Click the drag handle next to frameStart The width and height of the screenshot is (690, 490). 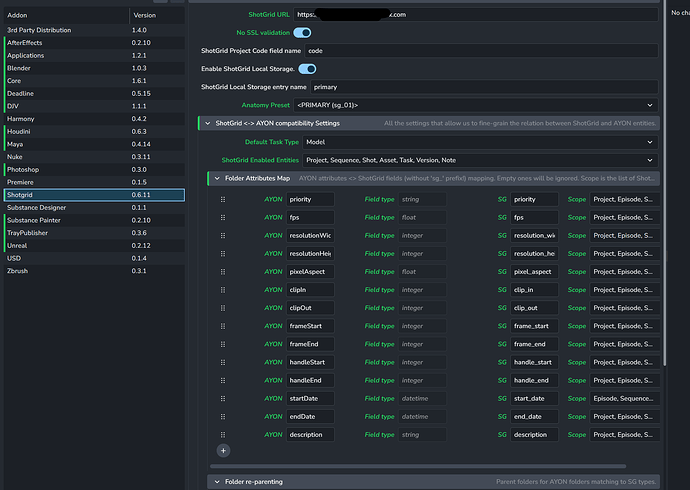tap(223, 326)
